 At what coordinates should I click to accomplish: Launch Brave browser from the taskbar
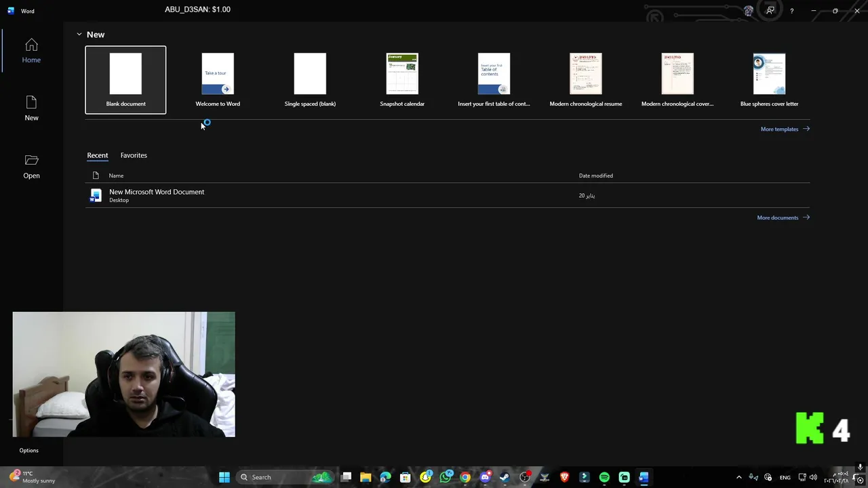(x=564, y=477)
